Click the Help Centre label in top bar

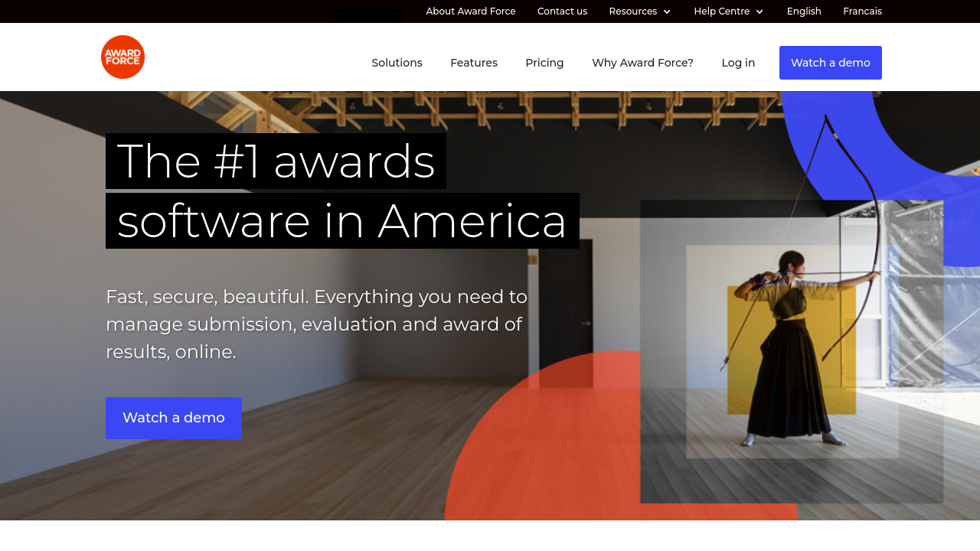pos(721,11)
